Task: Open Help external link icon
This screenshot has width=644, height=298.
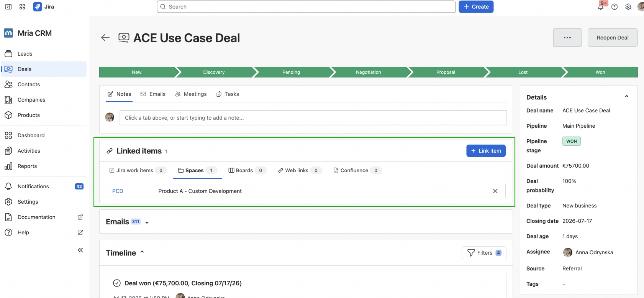Action: [80, 232]
